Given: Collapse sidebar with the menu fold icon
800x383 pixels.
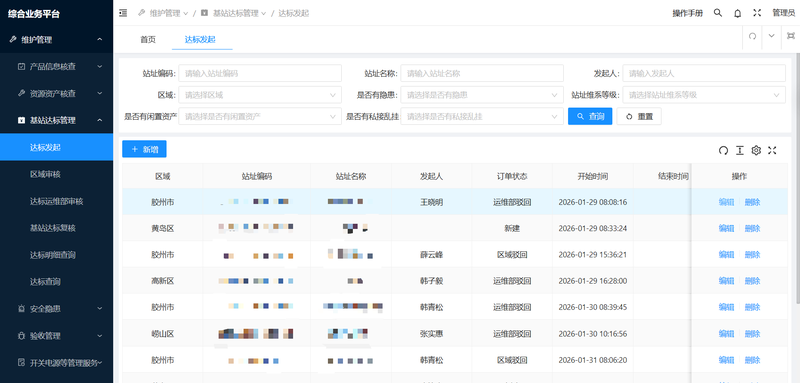Looking at the screenshot, I should pos(123,13).
